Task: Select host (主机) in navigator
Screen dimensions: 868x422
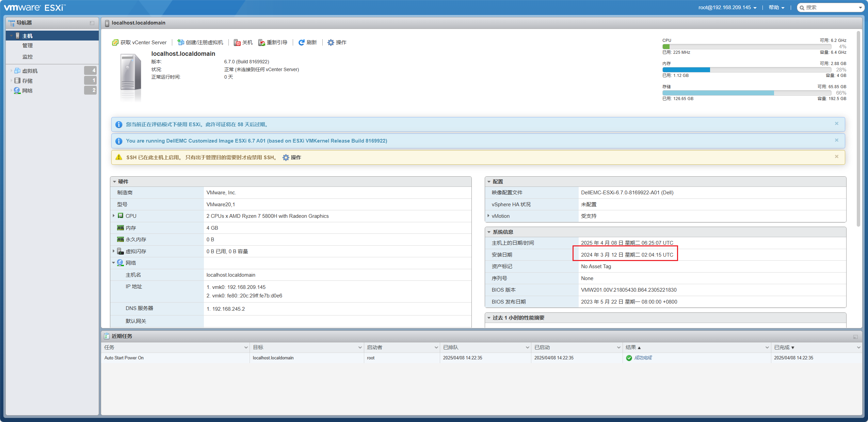Action: click(x=52, y=36)
